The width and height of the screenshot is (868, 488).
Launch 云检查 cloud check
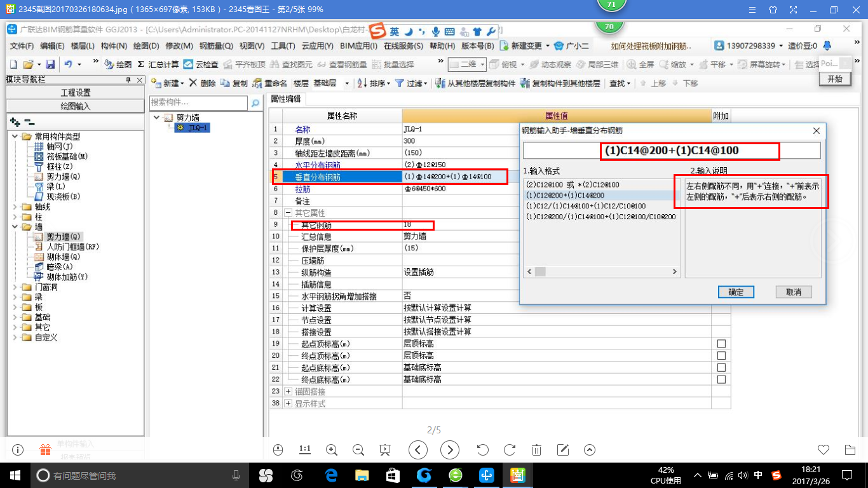click(201, 65)
